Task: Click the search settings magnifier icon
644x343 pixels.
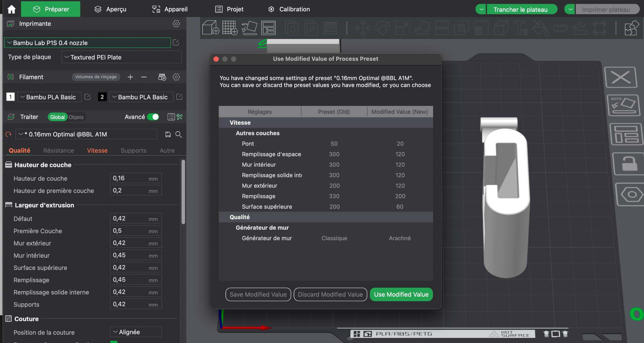Action: click(x=179, y=135)
